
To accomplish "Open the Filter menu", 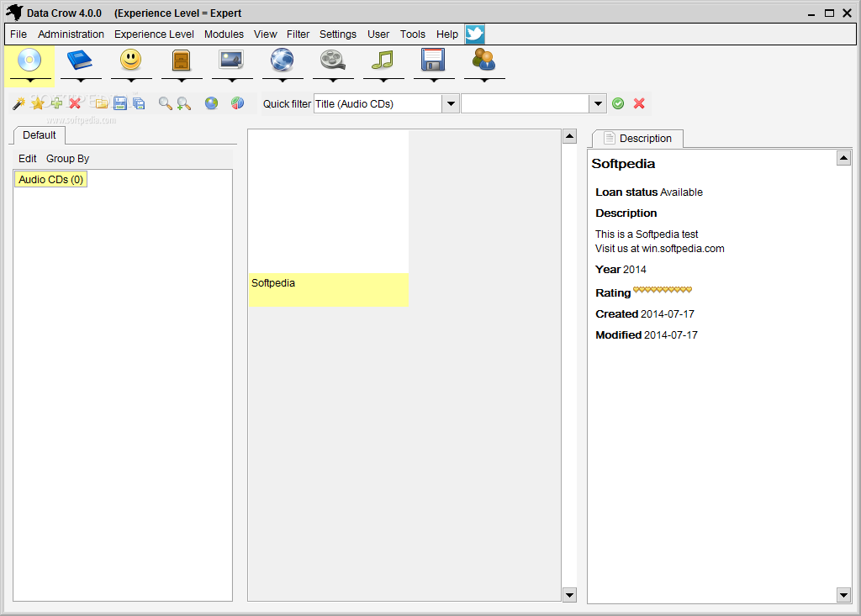I will (298, 34).
